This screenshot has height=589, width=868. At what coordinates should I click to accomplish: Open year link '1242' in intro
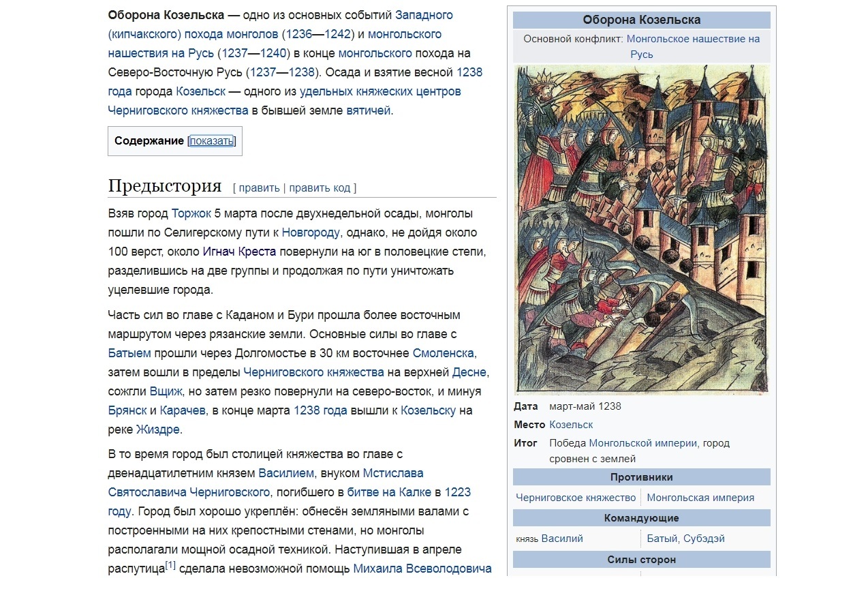pyautogui.click(x=338, y=34)
